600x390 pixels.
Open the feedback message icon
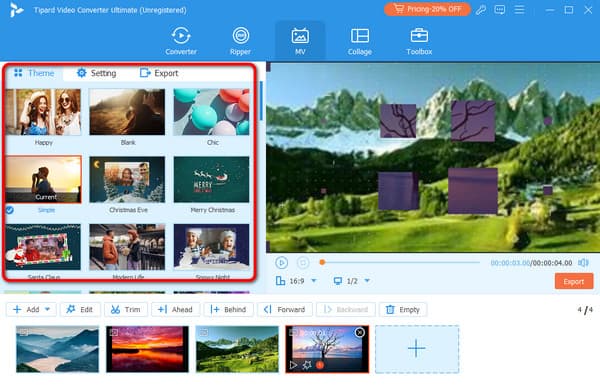click(x=499, y=10)
